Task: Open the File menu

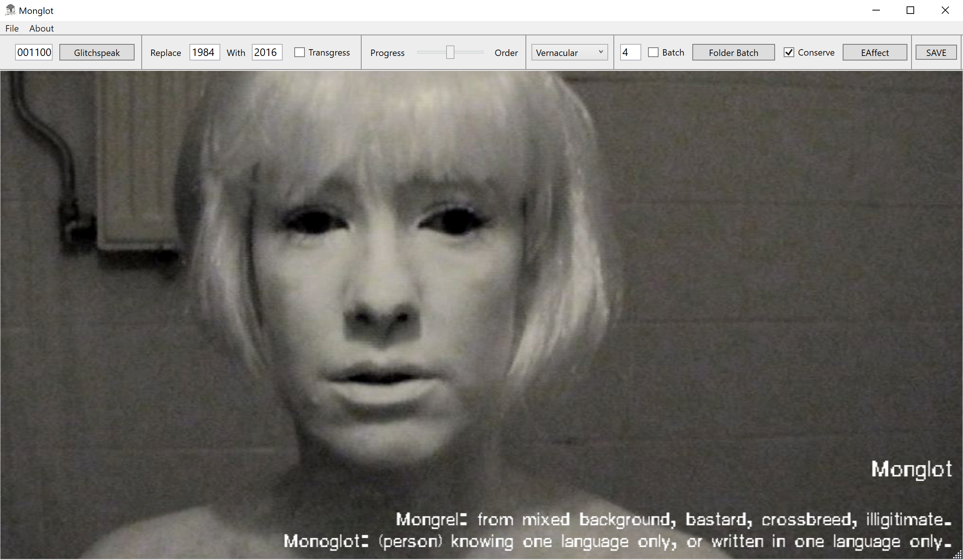Action: 12,28
